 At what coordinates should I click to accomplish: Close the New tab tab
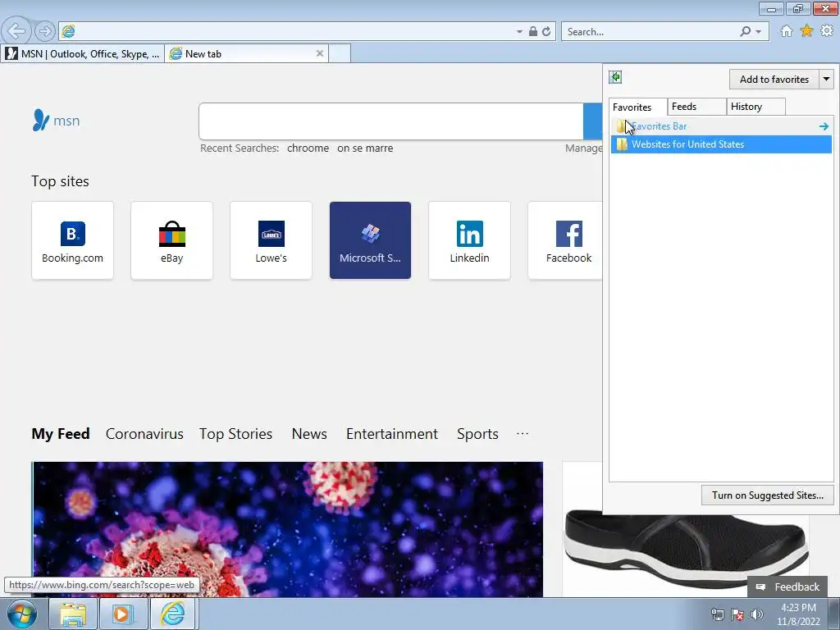[x=320, y=53]
